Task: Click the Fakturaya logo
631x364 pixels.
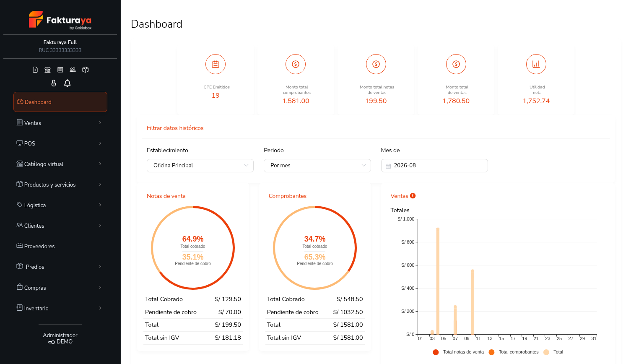Action: click(60, 20)
